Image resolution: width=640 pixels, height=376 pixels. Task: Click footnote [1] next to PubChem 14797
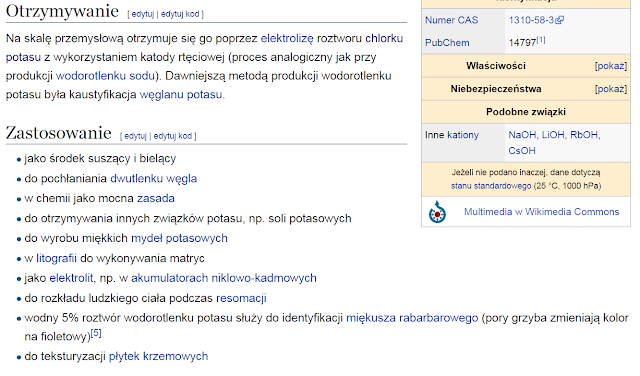pos(541,40)
